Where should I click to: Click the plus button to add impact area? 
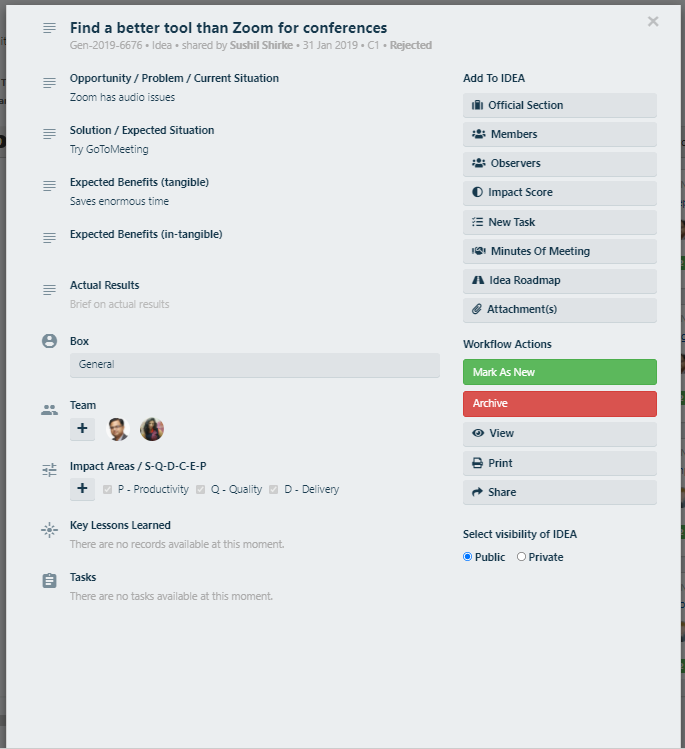pyautogui.click(x=82, y=489)
